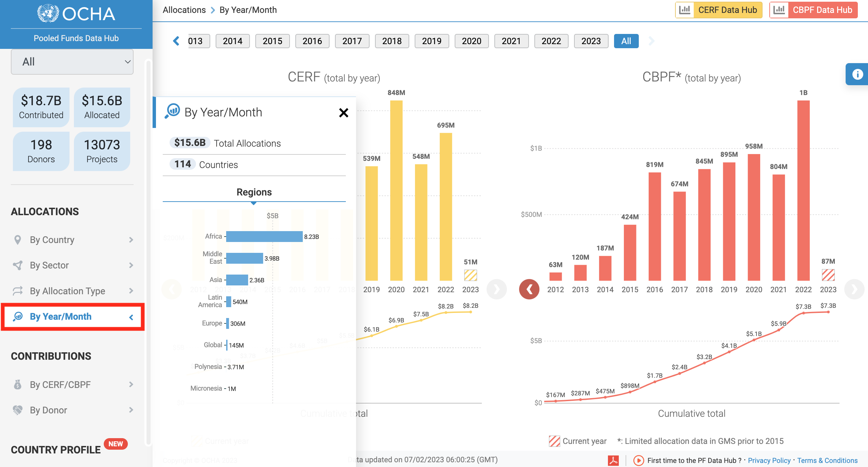Click the CBPF Data Hub chart icon
This screenshot has width=868, height=467.
779,10
